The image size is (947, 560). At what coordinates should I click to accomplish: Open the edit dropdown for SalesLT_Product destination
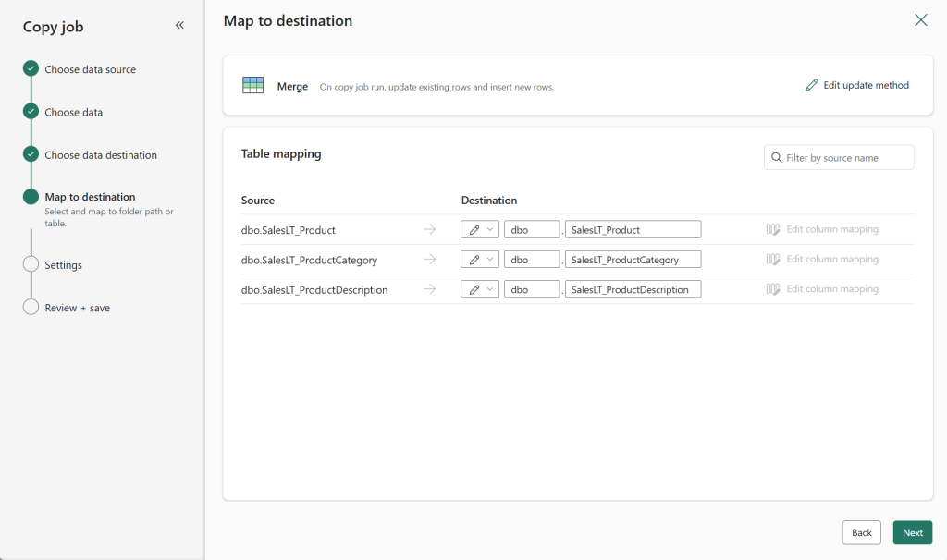(490, 228)
